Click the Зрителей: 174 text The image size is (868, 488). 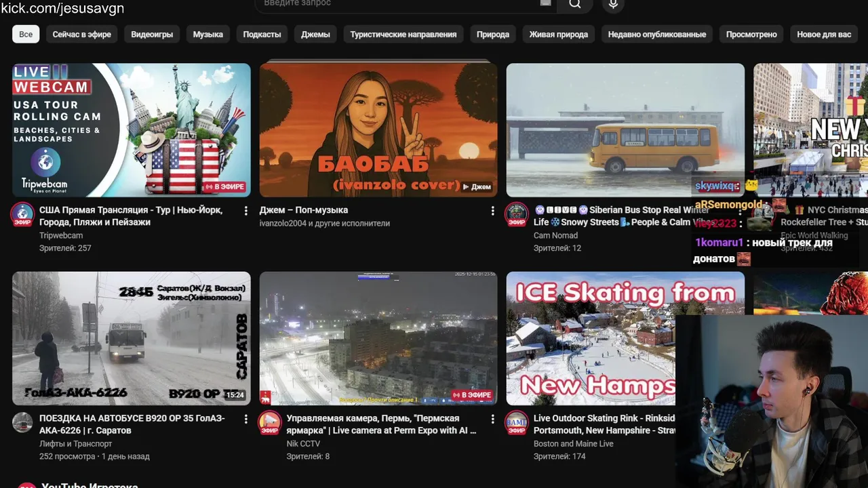pyautogui.click(x=559, y=457)
